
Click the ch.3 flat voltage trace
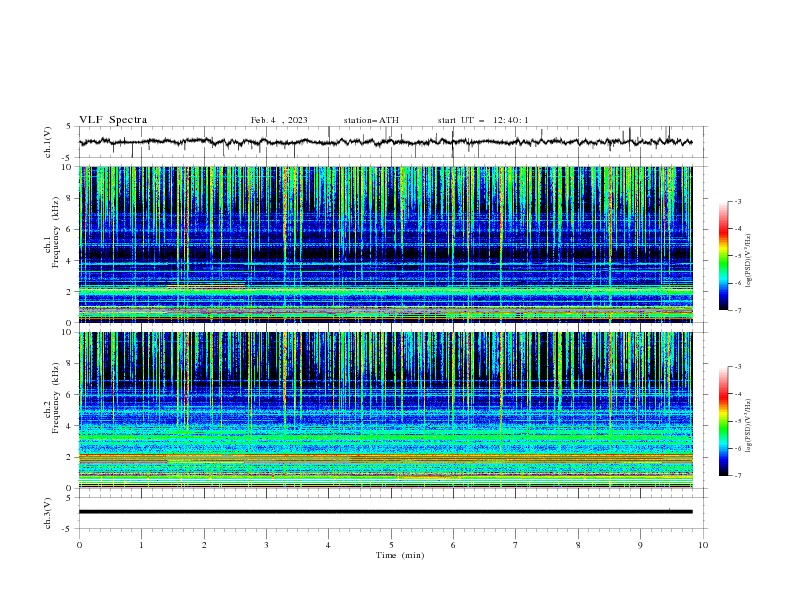(385, 512)
